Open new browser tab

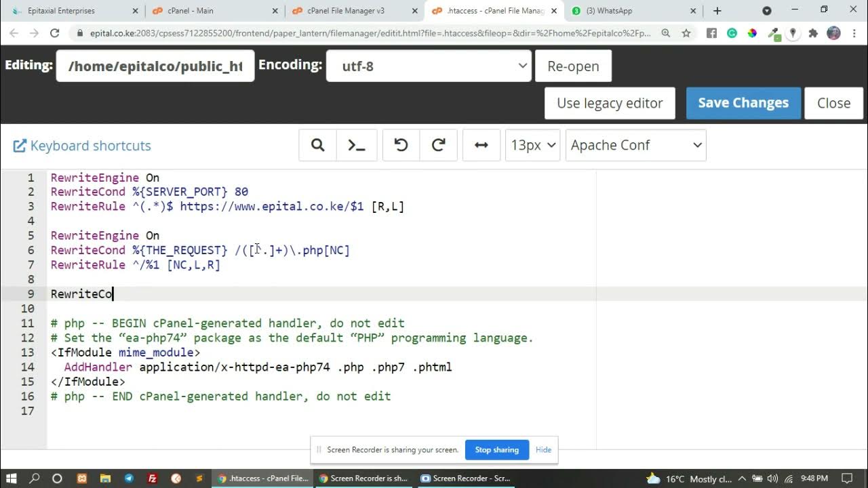tap(717, 11)
